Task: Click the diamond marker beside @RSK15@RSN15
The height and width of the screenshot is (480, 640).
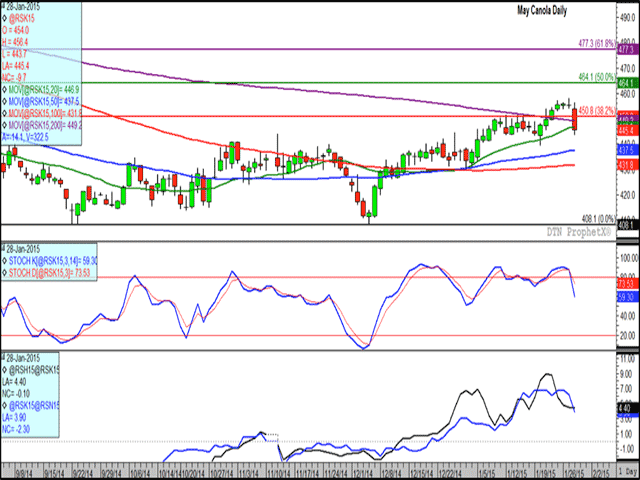Action: coord(4,406)
